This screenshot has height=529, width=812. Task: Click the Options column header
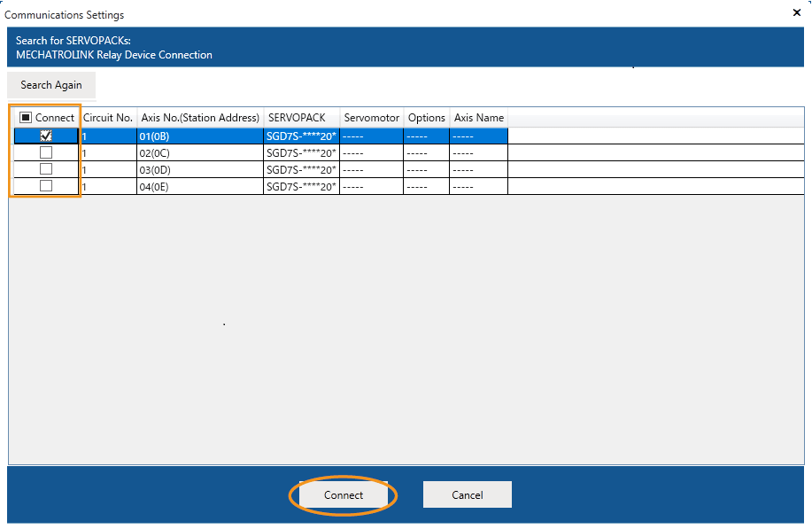(426, 118)
